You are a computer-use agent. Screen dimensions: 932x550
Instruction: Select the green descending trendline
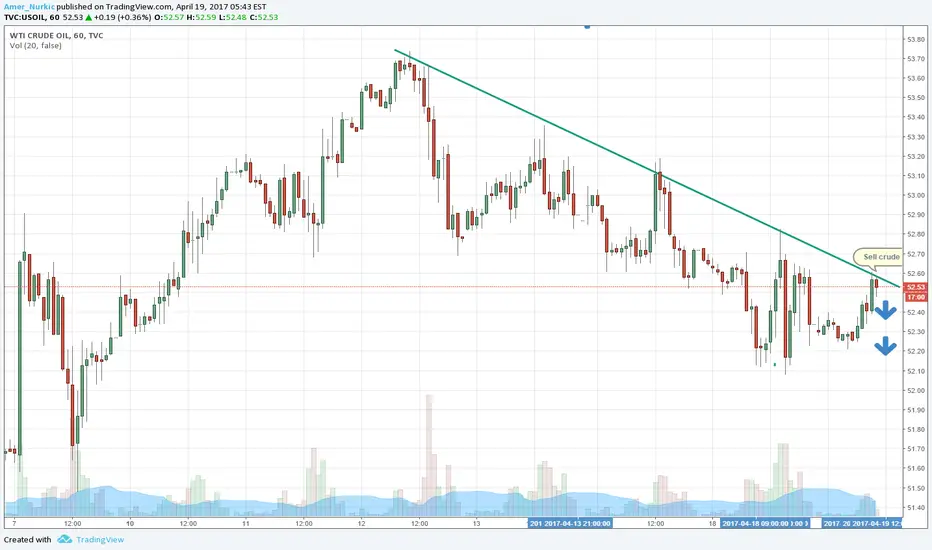pyautogui.click(x=647, y=168)
